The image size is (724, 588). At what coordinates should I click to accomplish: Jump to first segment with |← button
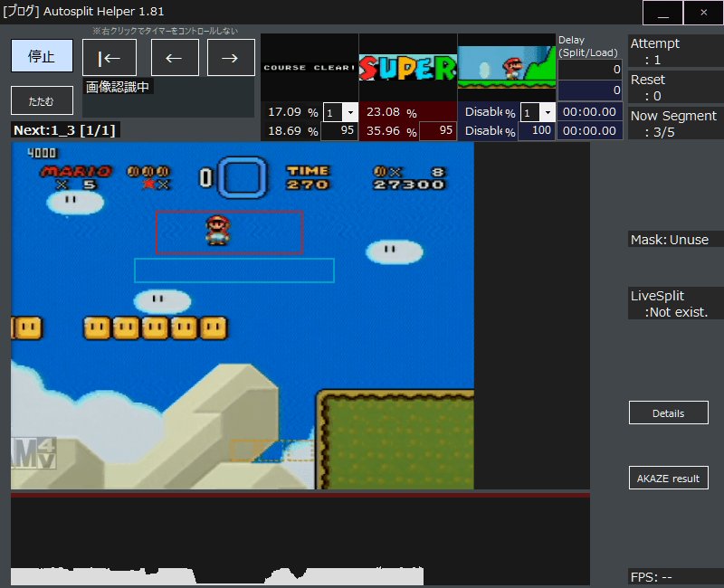coord(110,58)
